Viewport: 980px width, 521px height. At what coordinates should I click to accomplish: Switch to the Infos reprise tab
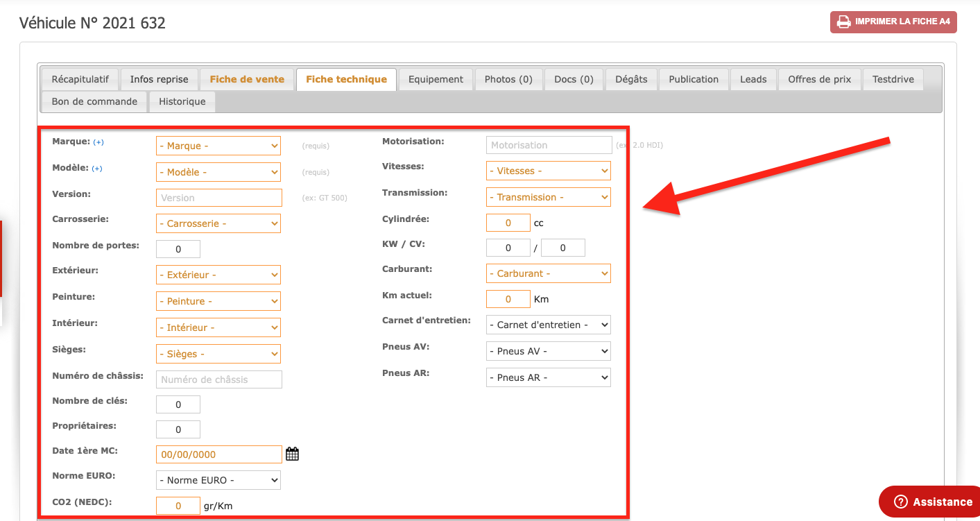coord(159,79)
